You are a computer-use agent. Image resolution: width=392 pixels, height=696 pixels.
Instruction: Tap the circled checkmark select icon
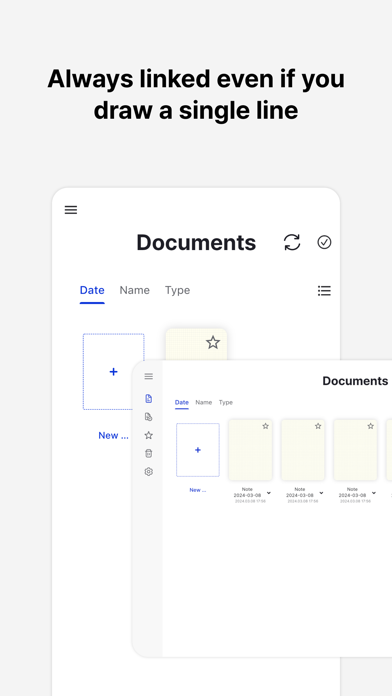[x=324, y=242]
